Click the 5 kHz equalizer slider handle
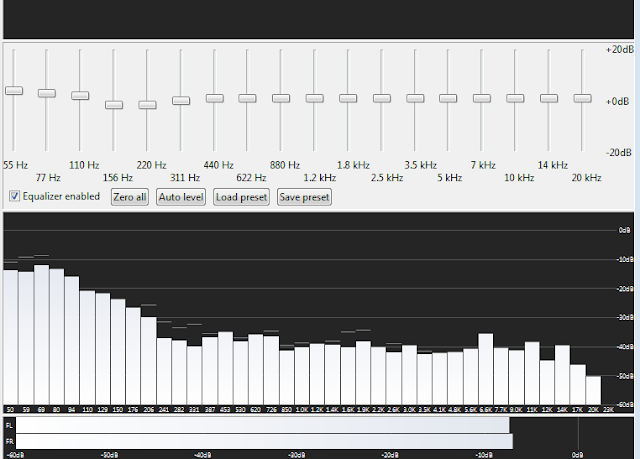 tap(448, 98)
